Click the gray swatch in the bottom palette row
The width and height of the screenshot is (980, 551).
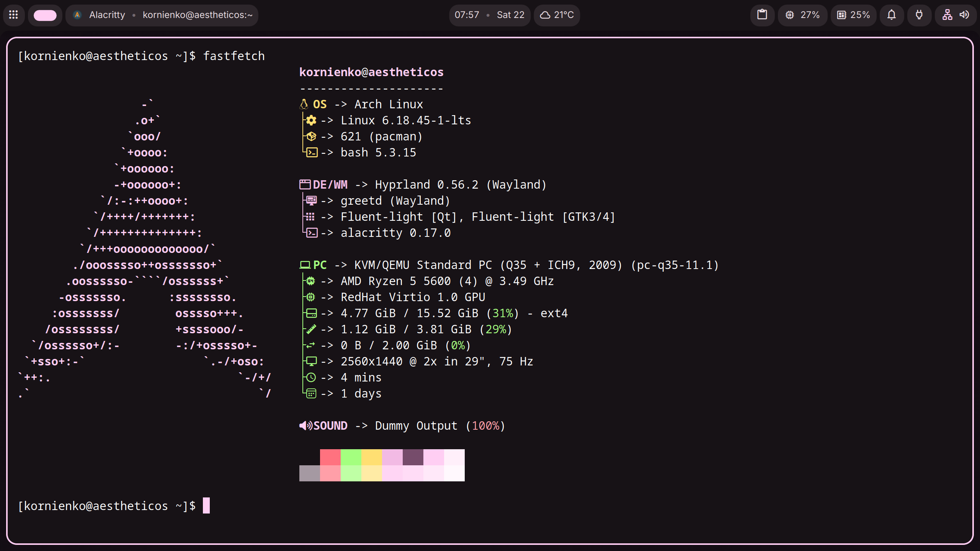[x=310, y=473]
